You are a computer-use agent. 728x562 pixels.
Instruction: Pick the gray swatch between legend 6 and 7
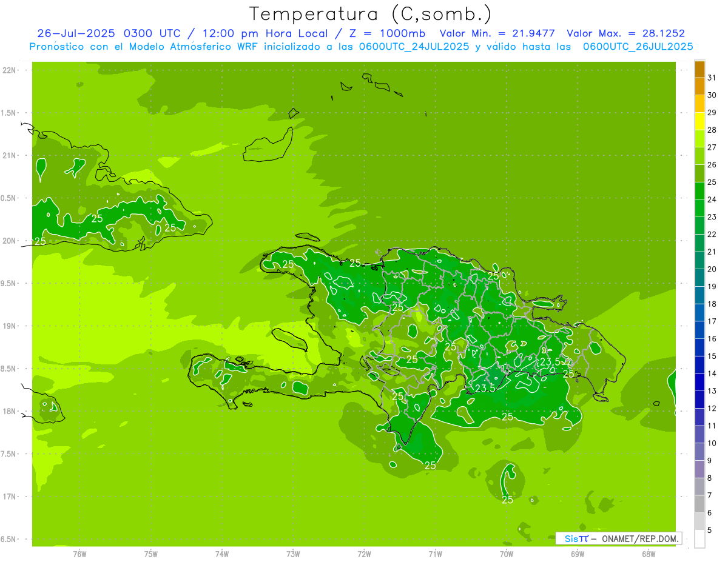pyautogui.click(x=699, y=504)
